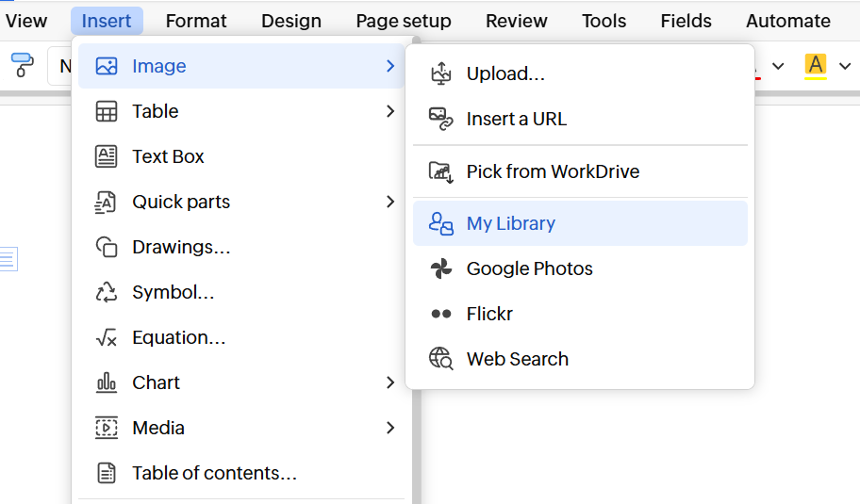860x504 pixels.
Task: Click the Equation square root icon
Action: 107,337
